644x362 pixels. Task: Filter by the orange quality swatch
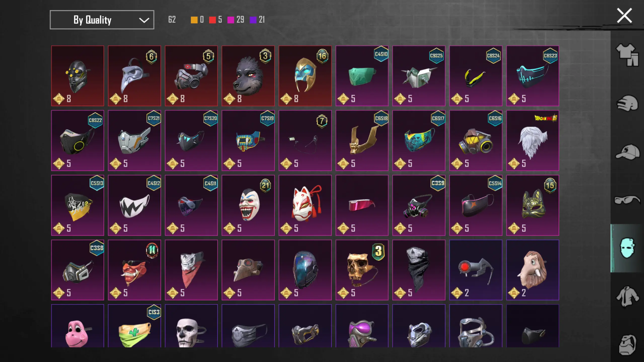tap(194, 20)
